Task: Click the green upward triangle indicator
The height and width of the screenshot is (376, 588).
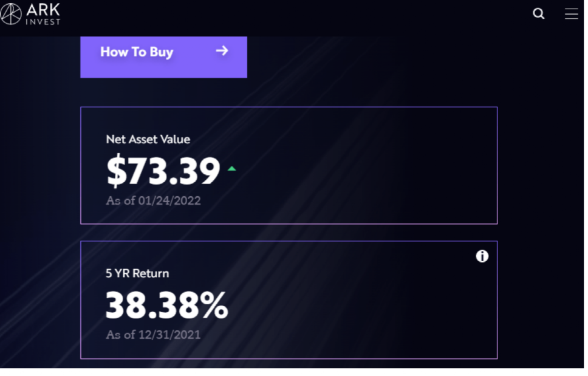Action: coord(231,168)
